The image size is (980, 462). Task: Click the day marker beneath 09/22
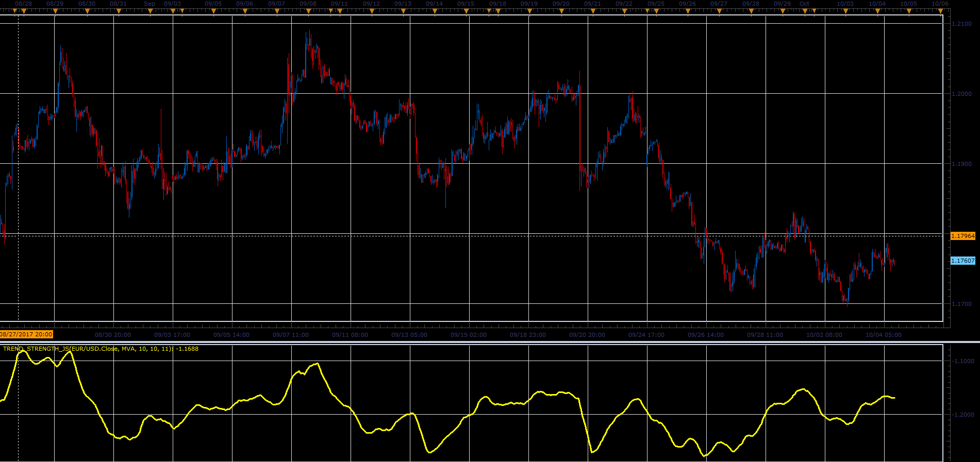[x=624, y=11]
